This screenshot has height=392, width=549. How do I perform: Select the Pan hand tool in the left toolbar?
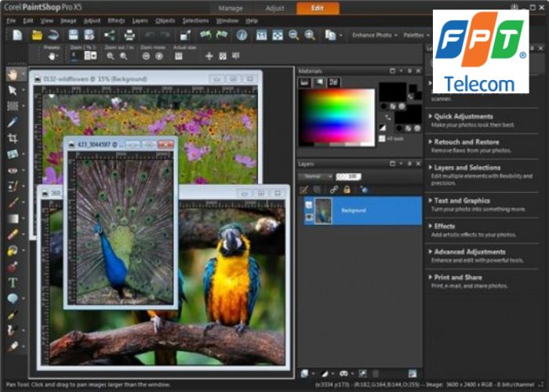[x=13, y=74]
